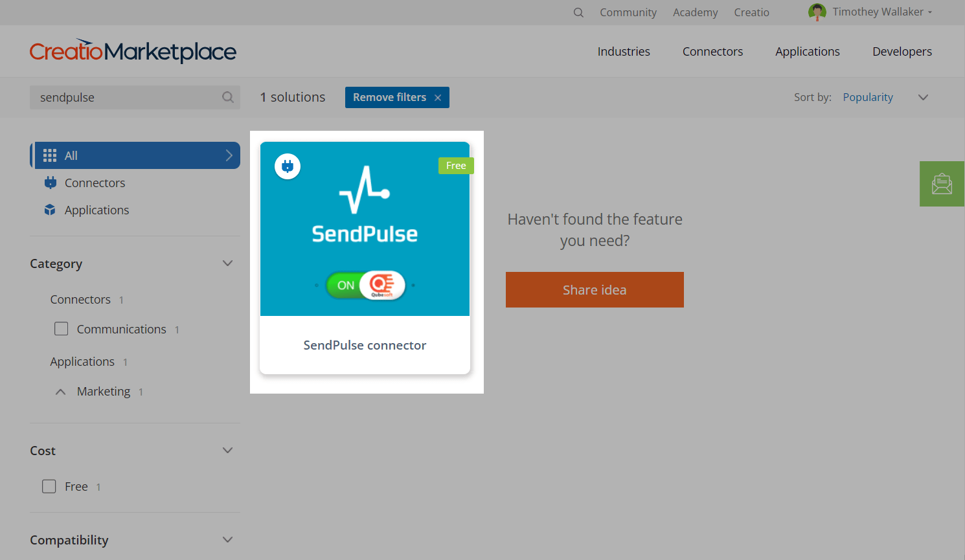Screen dimensions: 965x560
Task: Click the Category section heading
Action: pos(56,263)
